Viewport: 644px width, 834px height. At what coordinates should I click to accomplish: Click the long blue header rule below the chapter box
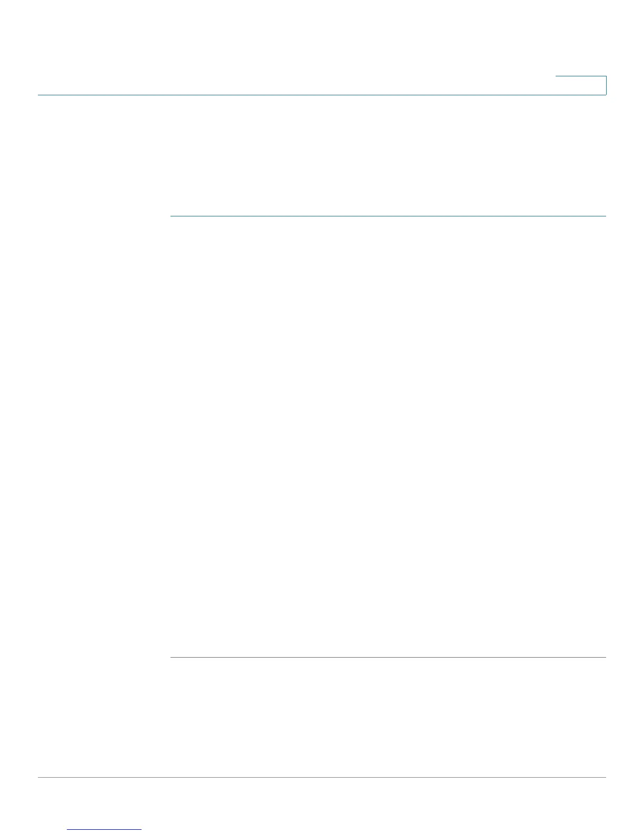[x=322, y=95]
